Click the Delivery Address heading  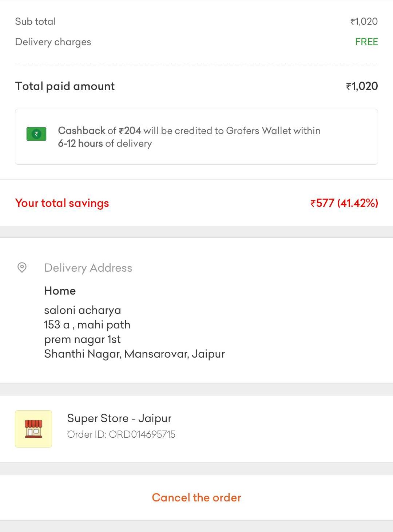88,268
